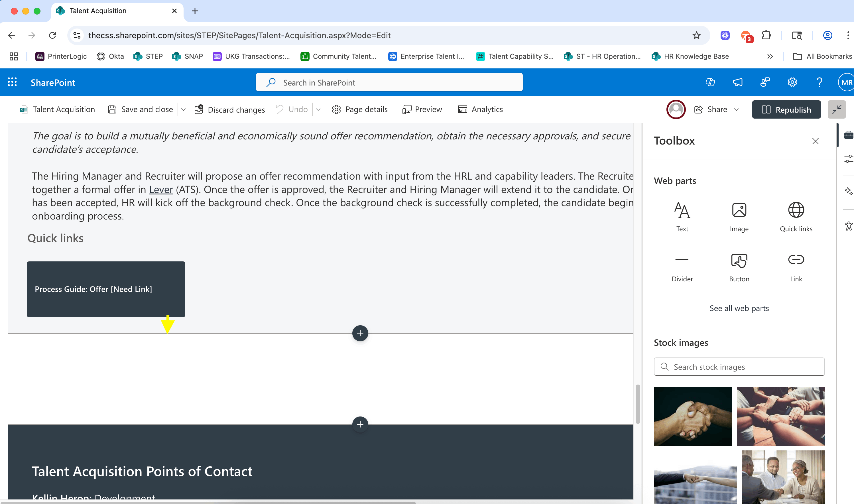Select the stacked hands stock image

pos(780,416)
